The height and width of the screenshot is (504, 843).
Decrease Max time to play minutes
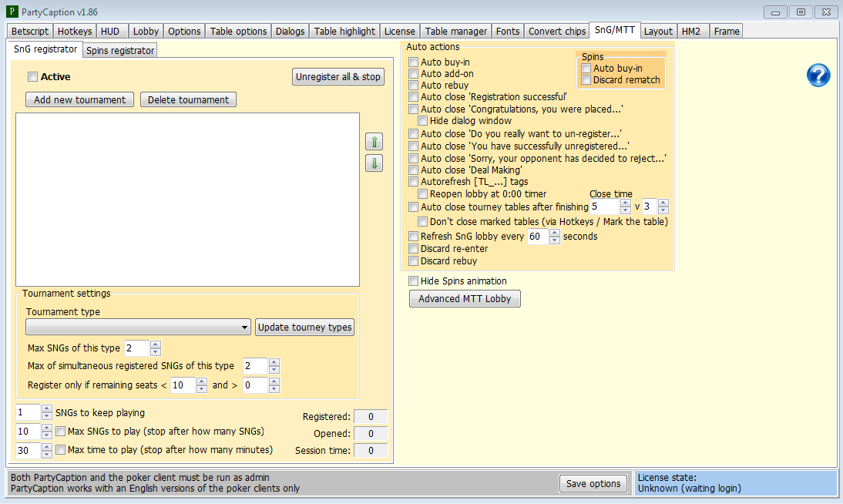coord(47,454)
